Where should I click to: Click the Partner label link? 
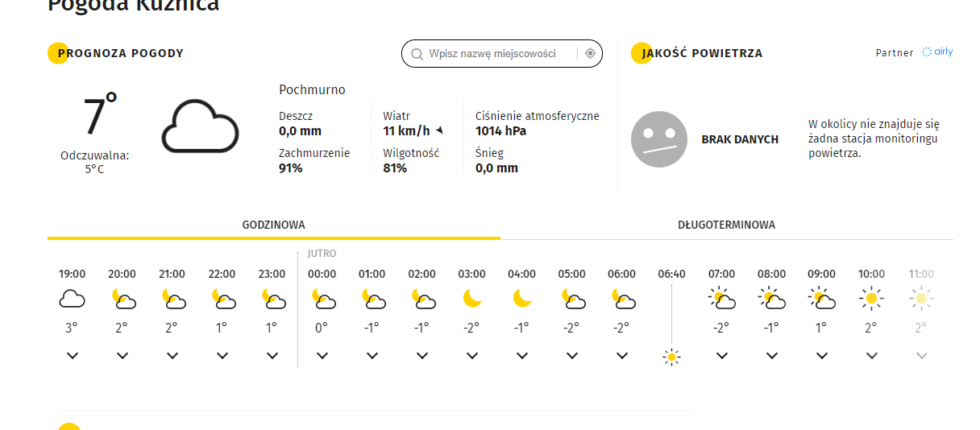(x=895, y=53)
